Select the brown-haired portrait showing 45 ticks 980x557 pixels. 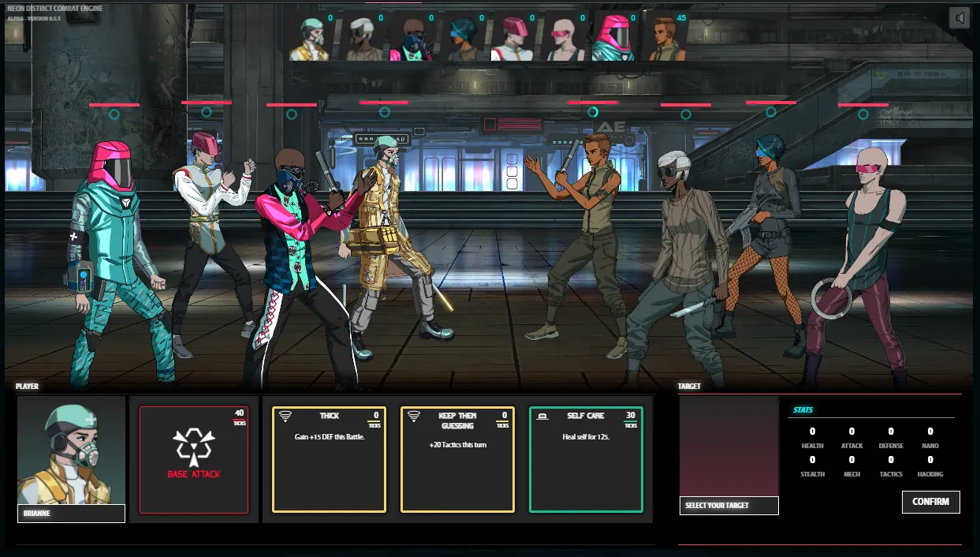[664, 38]
